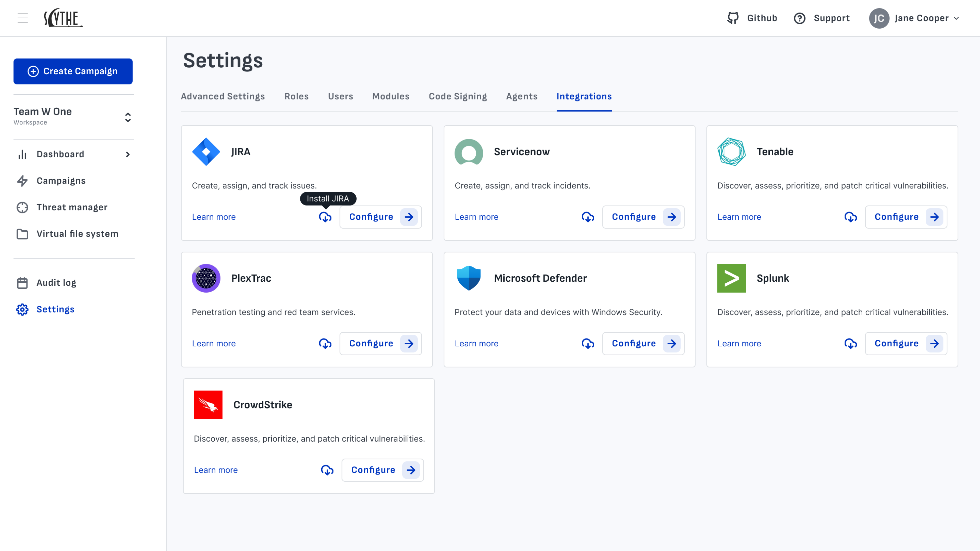Viewport: 980px width, 551px height.
Task: Click the CrowdStrike install download icon
Action: [327, 470]
